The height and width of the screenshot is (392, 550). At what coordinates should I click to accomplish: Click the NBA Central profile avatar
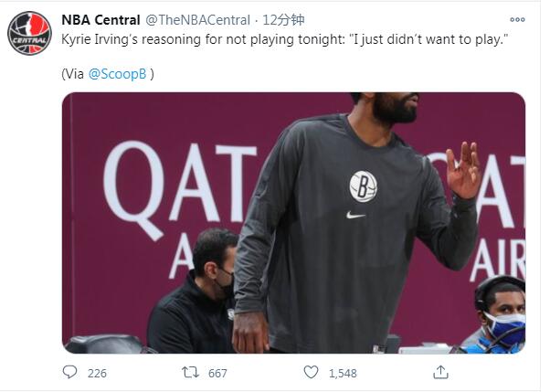click(29, 33)
